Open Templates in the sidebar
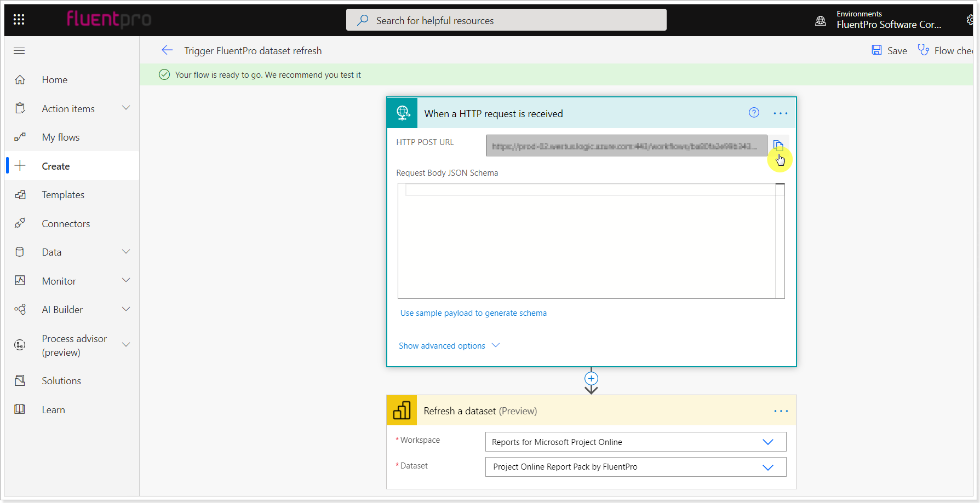The image size is (980, 503). [63, 195]
